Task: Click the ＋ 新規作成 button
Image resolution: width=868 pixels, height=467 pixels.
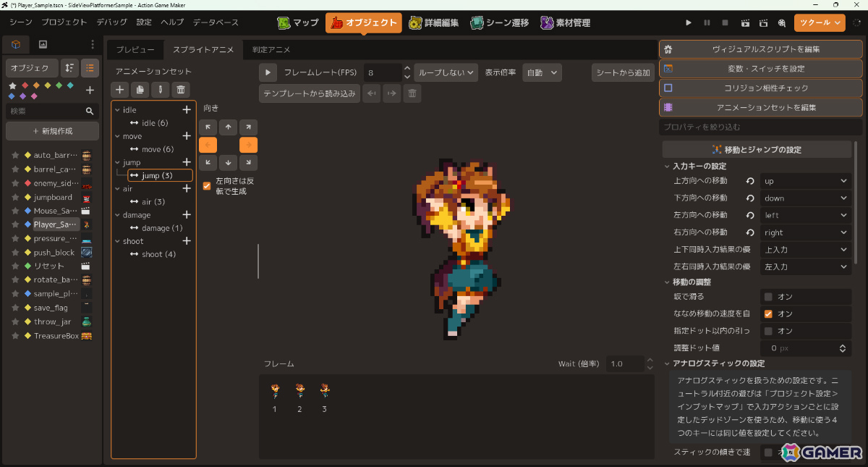Action: pyautogui.click(x=52, y=131)
